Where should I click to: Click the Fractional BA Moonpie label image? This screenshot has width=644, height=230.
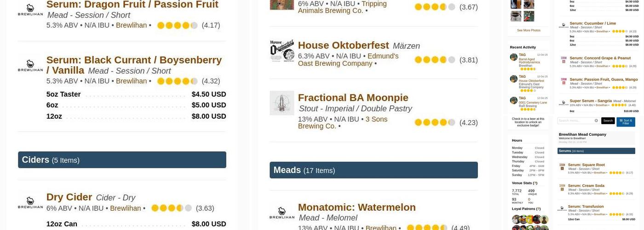pyautogui.click(x=282, y=103)
